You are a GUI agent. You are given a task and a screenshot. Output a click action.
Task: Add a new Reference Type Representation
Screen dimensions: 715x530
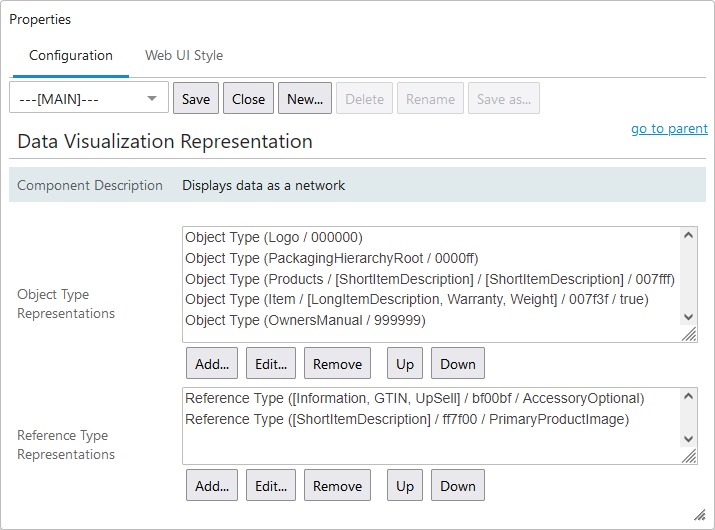[x=212, y=486]
